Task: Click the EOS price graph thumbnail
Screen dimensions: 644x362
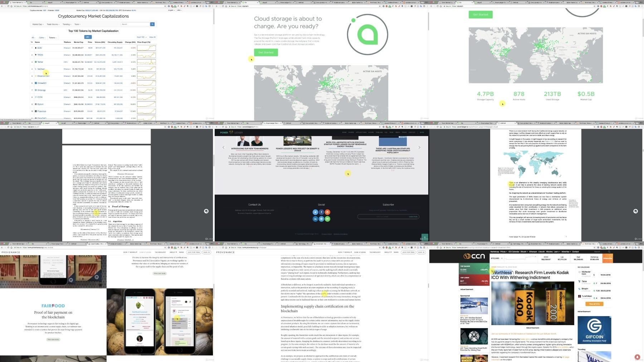Action: 146,48
